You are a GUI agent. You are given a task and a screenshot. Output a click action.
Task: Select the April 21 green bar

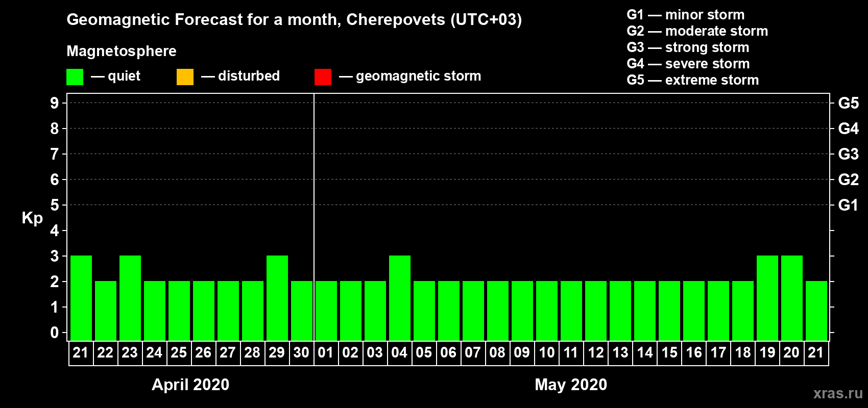[x=81, y=298]
